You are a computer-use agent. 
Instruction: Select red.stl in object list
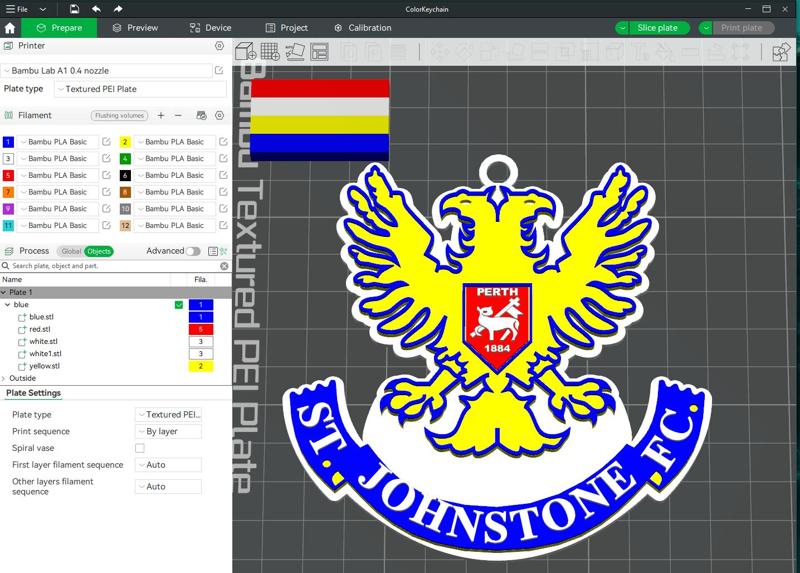pos(40,329)
